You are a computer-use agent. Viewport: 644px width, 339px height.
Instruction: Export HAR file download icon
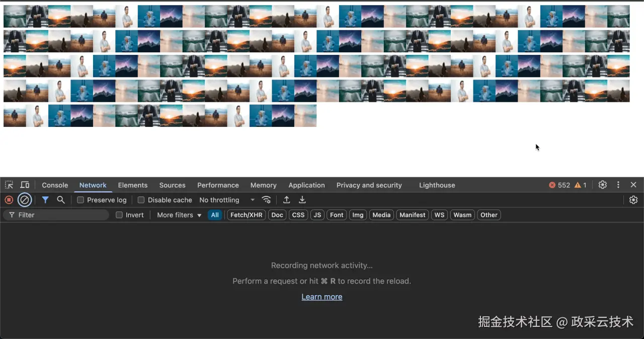[302, 200]
